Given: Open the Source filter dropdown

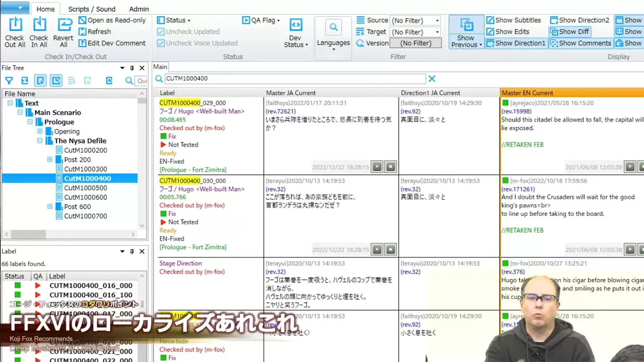Looking at the screenshot, I should pyautogui.click(x=437, y=21).
